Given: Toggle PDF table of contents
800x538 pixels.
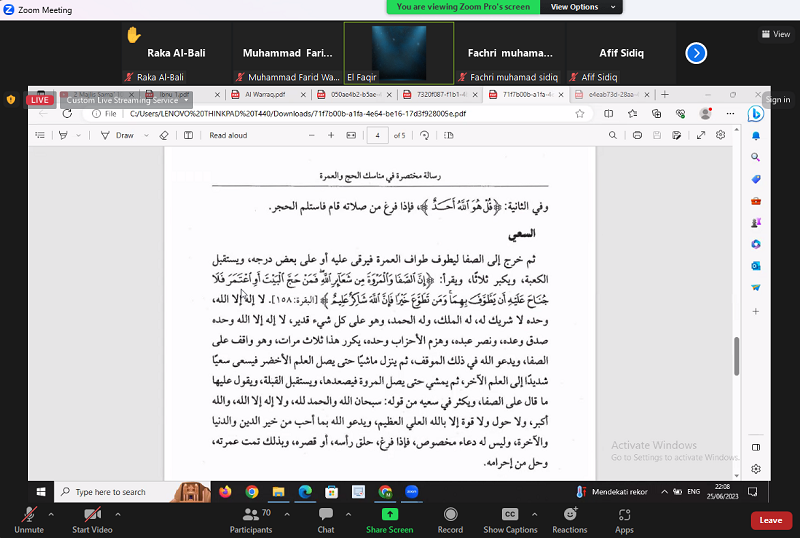Looking at the screenshot, I should point(40,135).
